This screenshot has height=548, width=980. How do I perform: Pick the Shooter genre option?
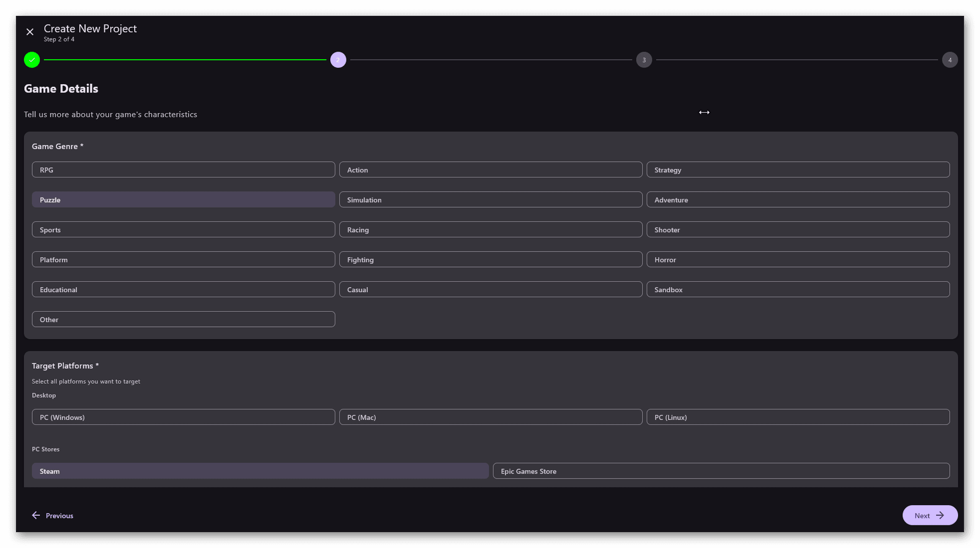(x=798, y=230)
